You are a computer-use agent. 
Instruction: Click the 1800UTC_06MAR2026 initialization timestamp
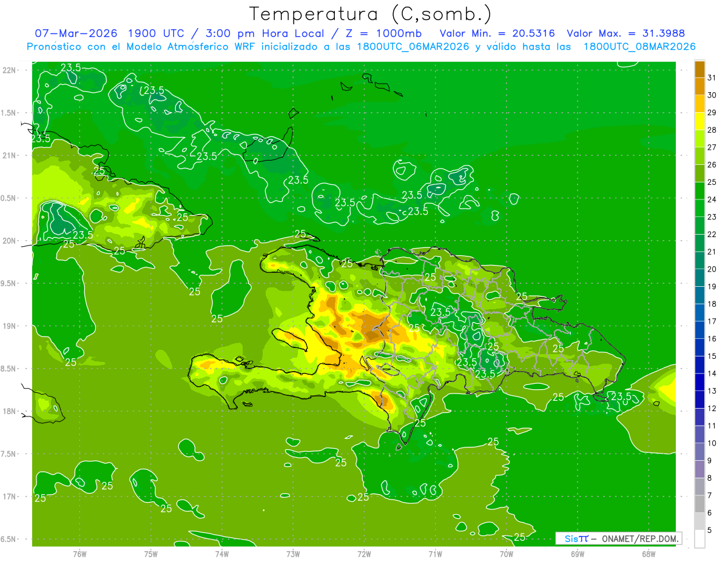click(413, 47)
